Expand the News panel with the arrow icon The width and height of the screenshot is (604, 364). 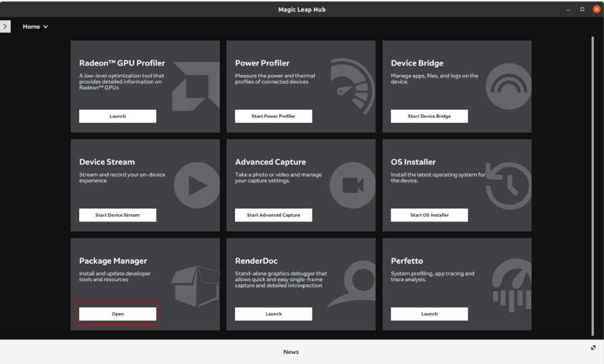[x=594, y=348]
